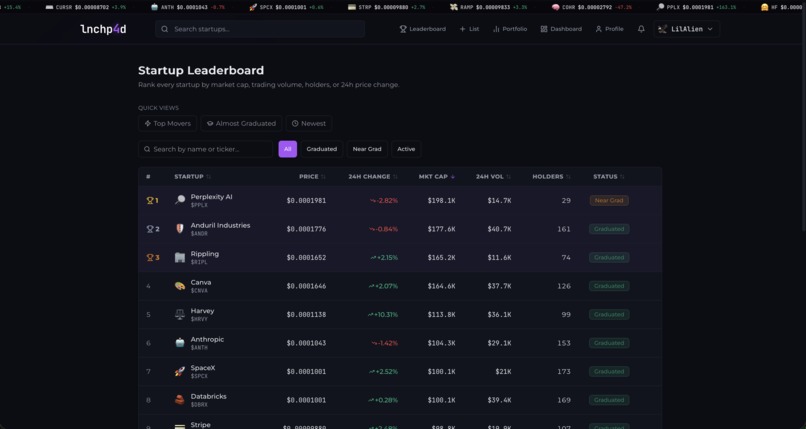Click the Newest quick view
The height and width of the screenshot is (429, 806).
(309, 123)
